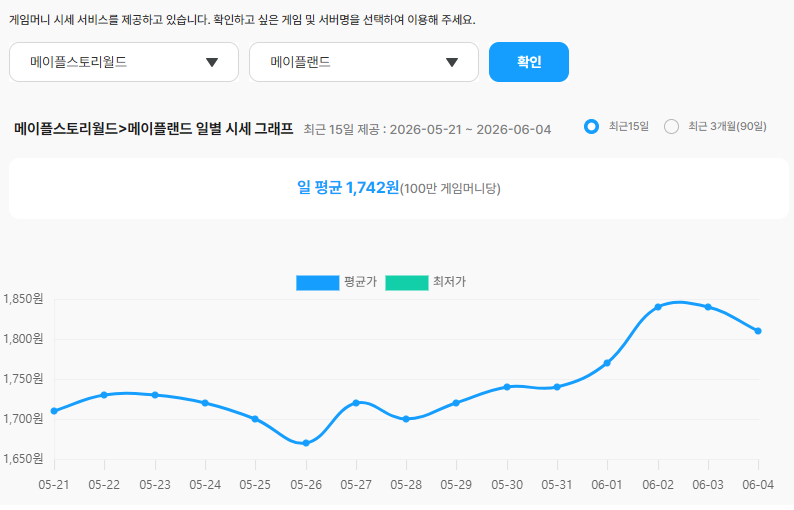The image size is (794, 510).
Task: Click the 06-03 data point on the chart
Action: click(708, 307)
